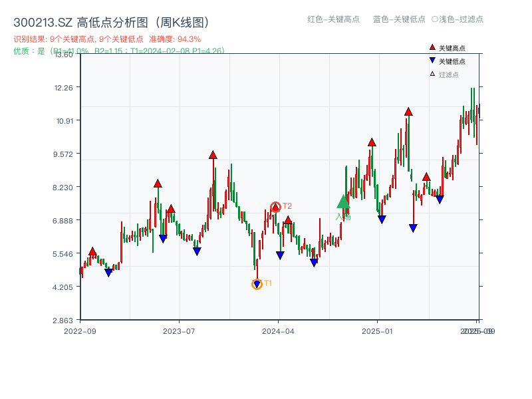Image resolution: width=532 pixels, height=399 pixels.
Task: Click the 2024-04 label on the date axis
Action: 278,329
